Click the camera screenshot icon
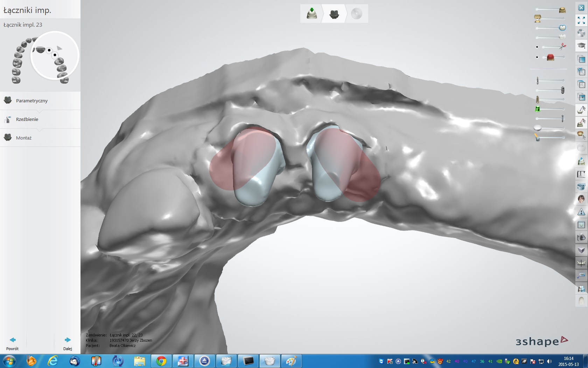588x368 pixels. pyautogui.click(x=581, y=237)
